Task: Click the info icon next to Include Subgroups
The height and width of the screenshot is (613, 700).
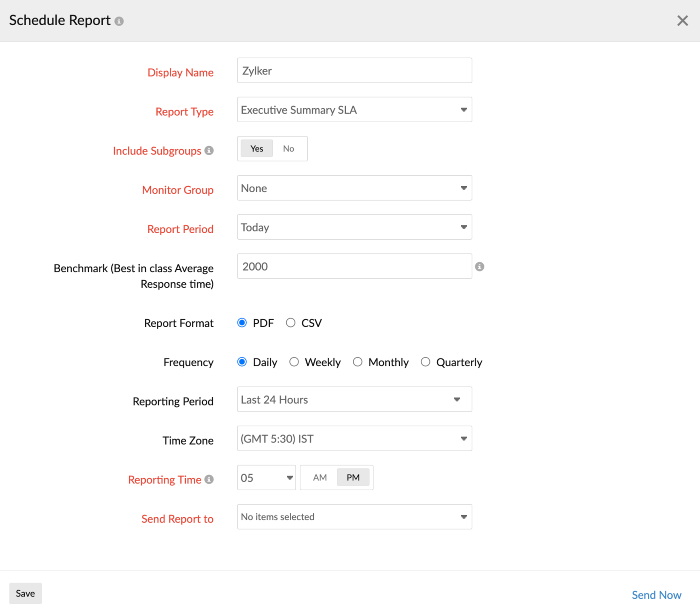Action: coord(209,150)
